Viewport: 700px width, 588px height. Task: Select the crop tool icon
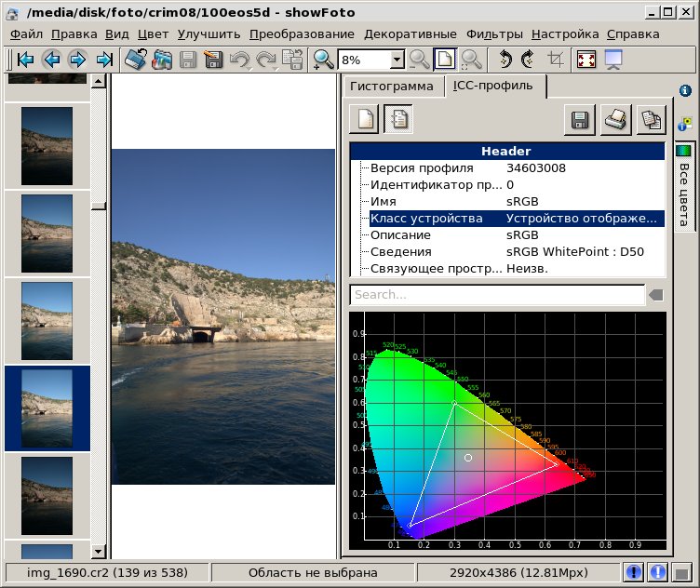556,60
